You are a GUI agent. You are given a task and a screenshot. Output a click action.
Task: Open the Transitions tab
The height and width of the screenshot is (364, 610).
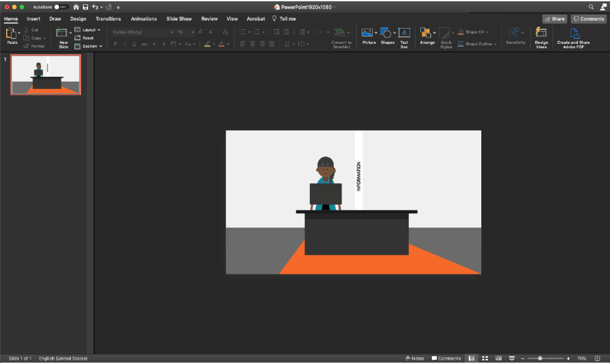click(108, 19)
